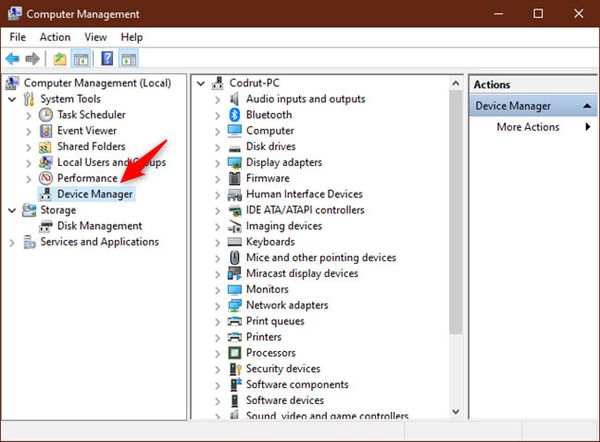
Task: Collapse the System Tools tree node
Action: (12, 99)
